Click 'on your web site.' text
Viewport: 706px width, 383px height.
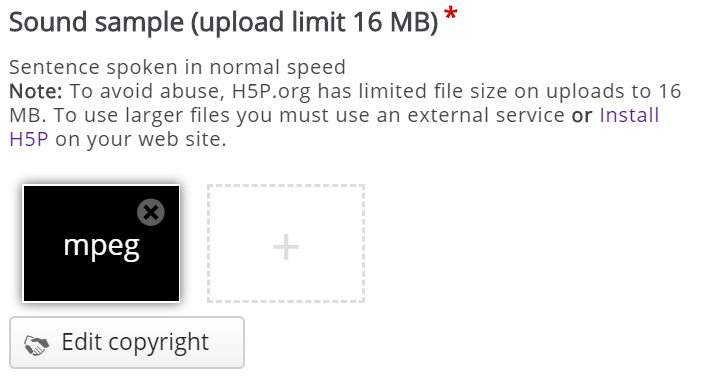pos(141,139)
